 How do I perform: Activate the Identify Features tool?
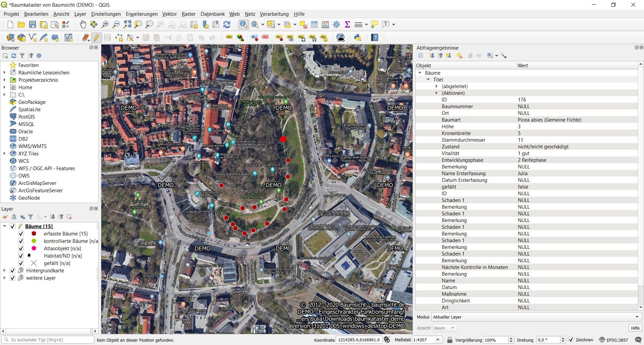[x=244, y=24]
